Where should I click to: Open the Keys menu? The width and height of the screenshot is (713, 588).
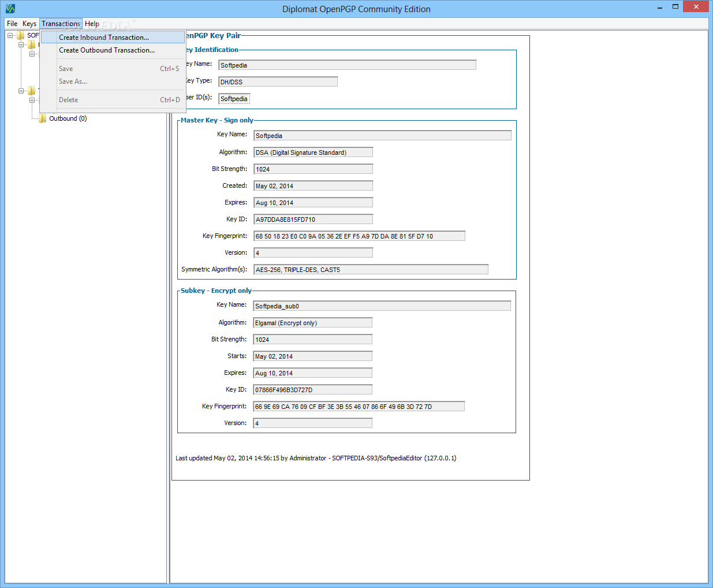coord(29,24)
